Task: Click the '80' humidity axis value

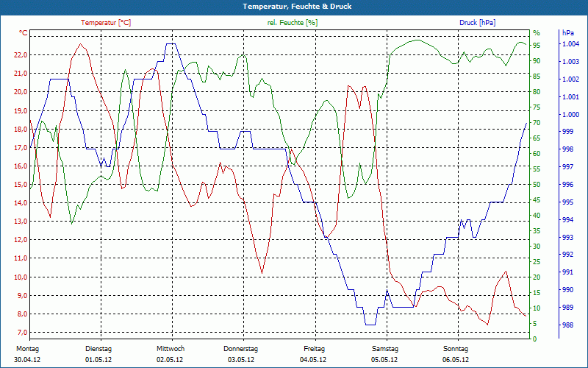Action: (x=537, y=91)
